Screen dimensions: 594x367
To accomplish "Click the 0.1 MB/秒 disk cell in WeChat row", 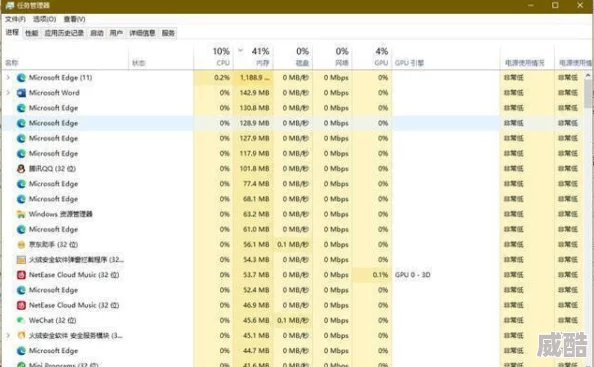I will (x=292, y=320).
